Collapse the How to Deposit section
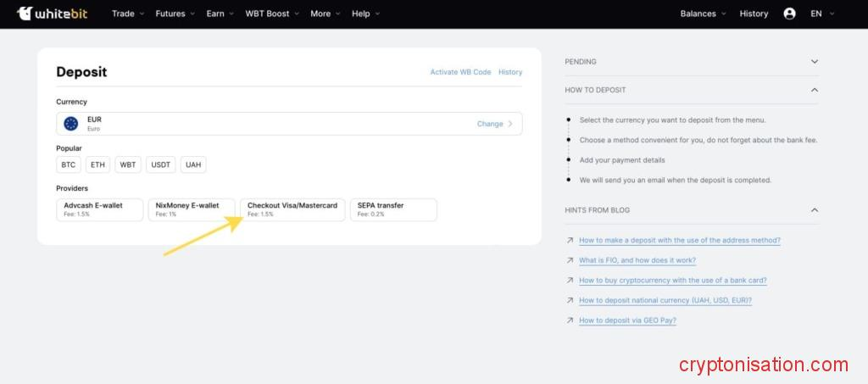Screen dimensions: 868x384 point(814,90)
